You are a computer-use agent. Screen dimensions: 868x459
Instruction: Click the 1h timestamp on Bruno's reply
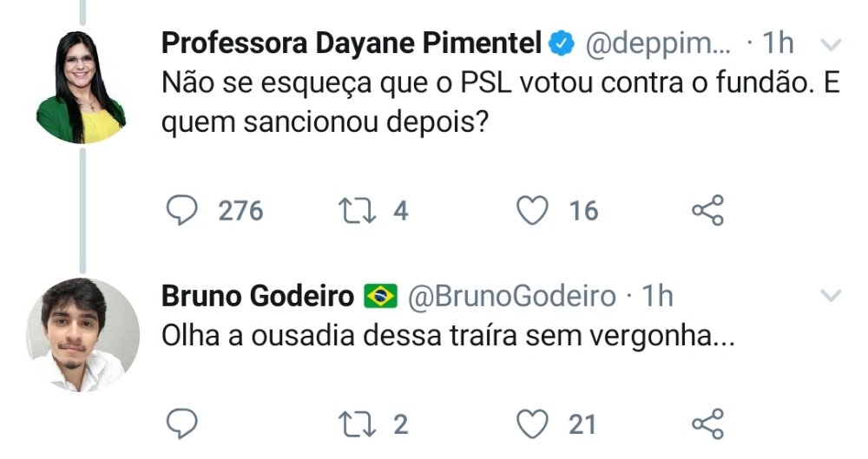point(656,296)
